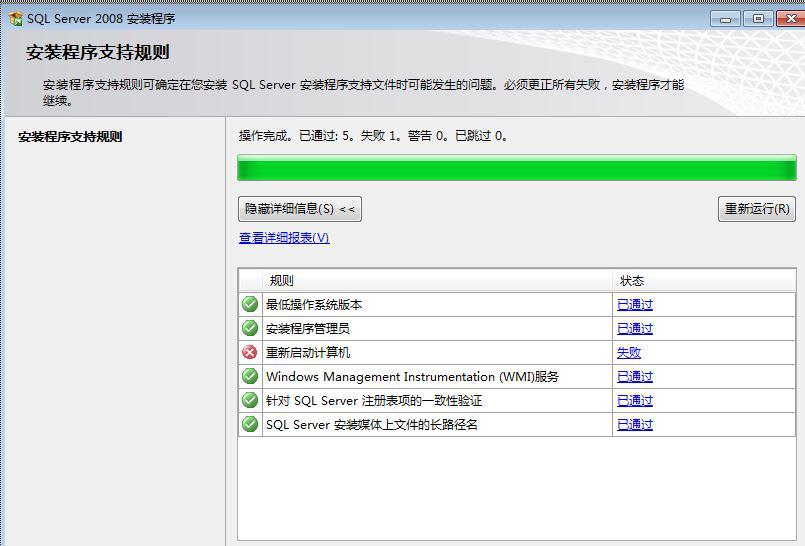Hide details with 隐藏详细信息(S) button
Image resolution: width=805 pixels, height=546 pixels.
pyautogui.click(x=300, y=209)
